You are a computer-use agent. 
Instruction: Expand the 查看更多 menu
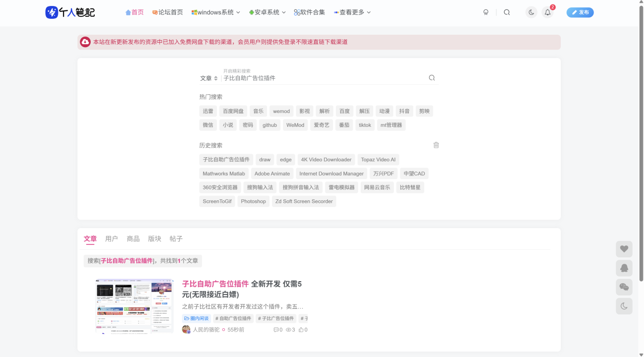pyautogui.click(x=352, y=12)
